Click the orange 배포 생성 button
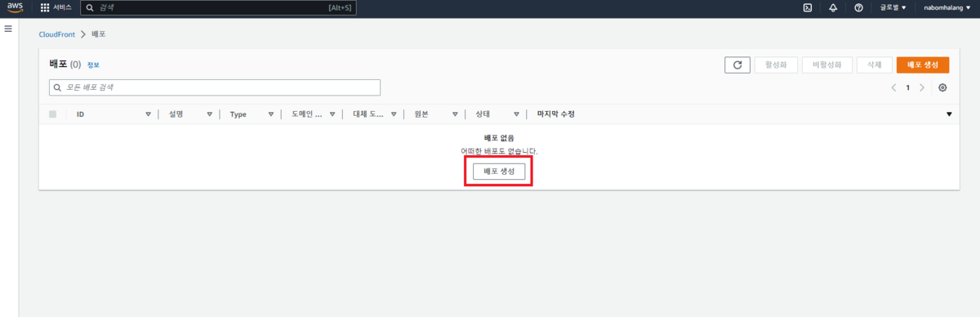 923,65
